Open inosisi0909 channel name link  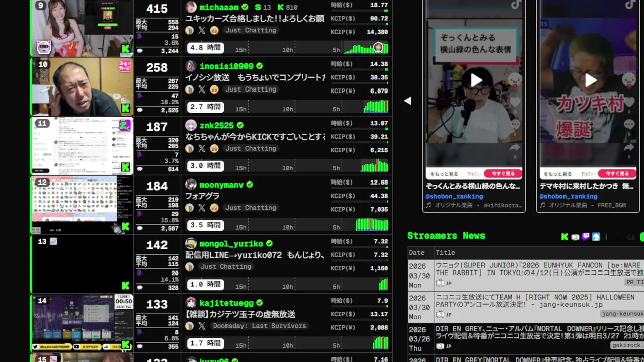point(226,66)
